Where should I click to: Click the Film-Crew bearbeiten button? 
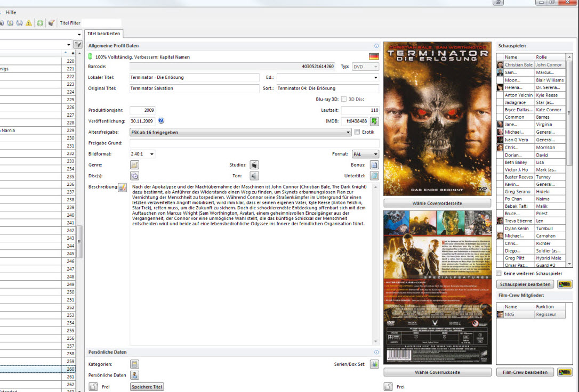click(x=525, y=372)
